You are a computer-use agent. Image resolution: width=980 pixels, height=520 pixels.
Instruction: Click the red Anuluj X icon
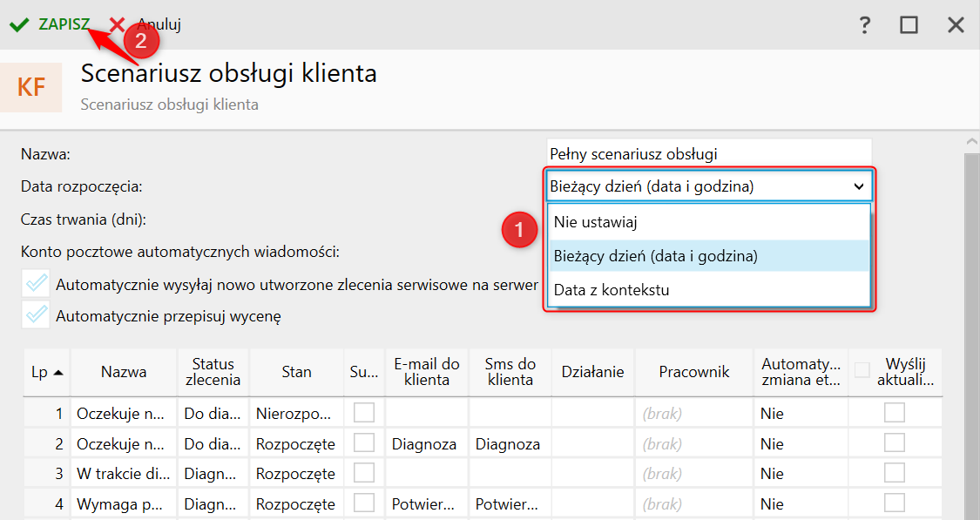click(x=117, y=24)
